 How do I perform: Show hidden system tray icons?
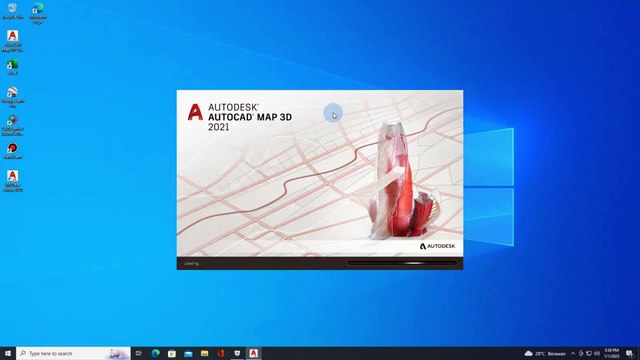(x=573, y=353)
